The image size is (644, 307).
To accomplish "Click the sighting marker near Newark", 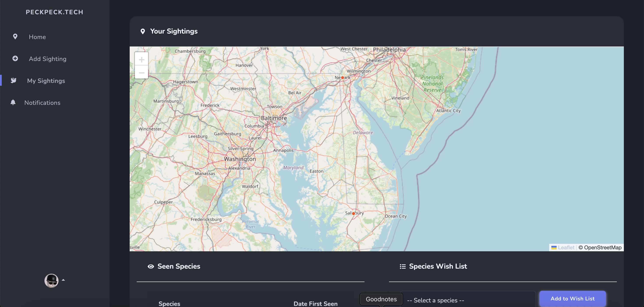I will point(343,78).
